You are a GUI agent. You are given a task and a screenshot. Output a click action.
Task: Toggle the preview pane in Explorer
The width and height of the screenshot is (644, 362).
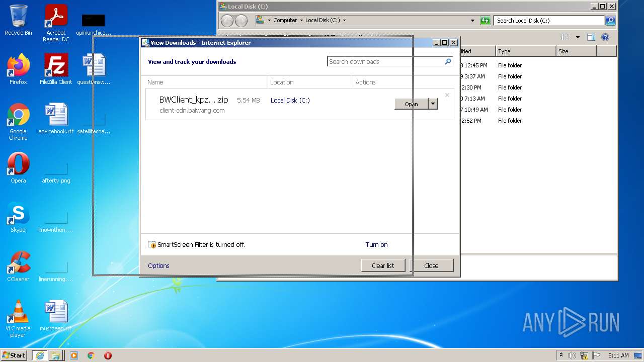click(x=591, y=37)
